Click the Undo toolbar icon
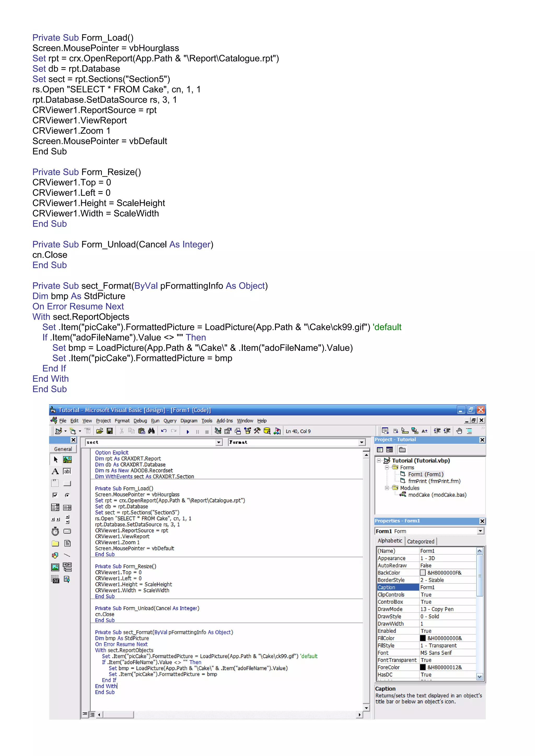This screenshot has height=756, width=535. tap(164, 431)
